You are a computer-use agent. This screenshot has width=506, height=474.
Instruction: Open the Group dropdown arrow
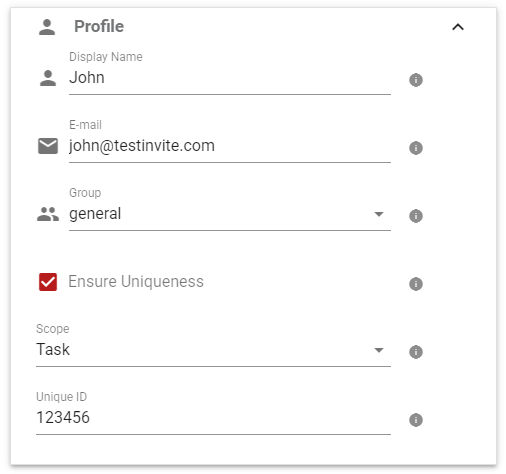point(379,214)
